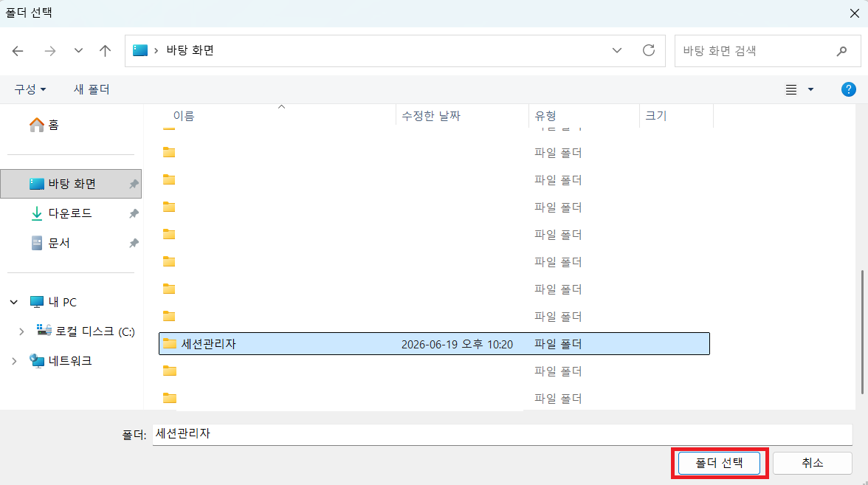868x485 pixels.
Task: Go up one folder level
Action: coord(105,51)
